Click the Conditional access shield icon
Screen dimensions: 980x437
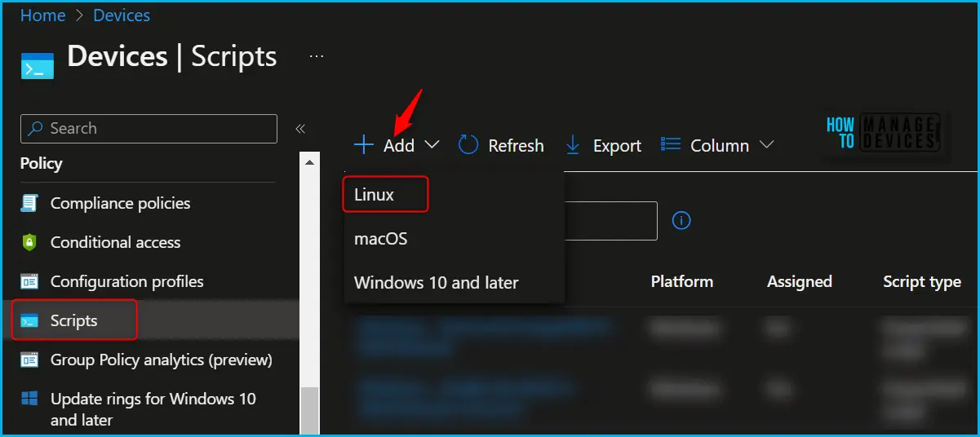[x=30, y=242]
